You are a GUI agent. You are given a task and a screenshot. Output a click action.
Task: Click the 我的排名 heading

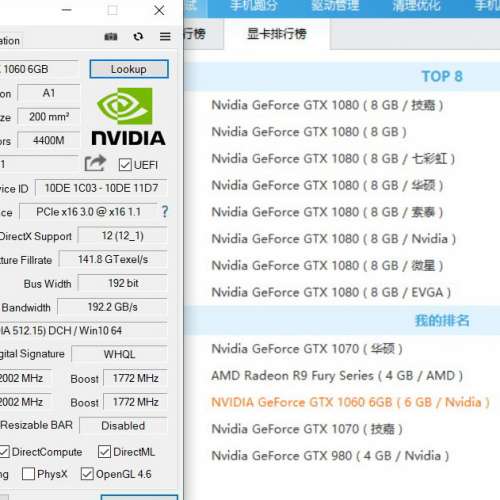pos(442,320)
